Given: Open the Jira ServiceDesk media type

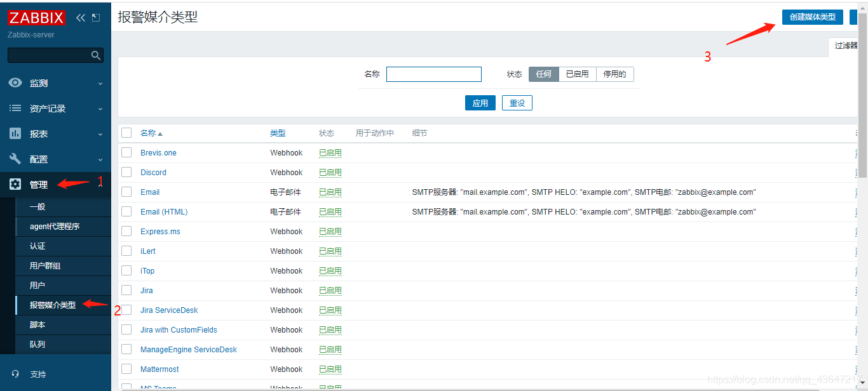Looking at the screenshot, I should [169, 310].
